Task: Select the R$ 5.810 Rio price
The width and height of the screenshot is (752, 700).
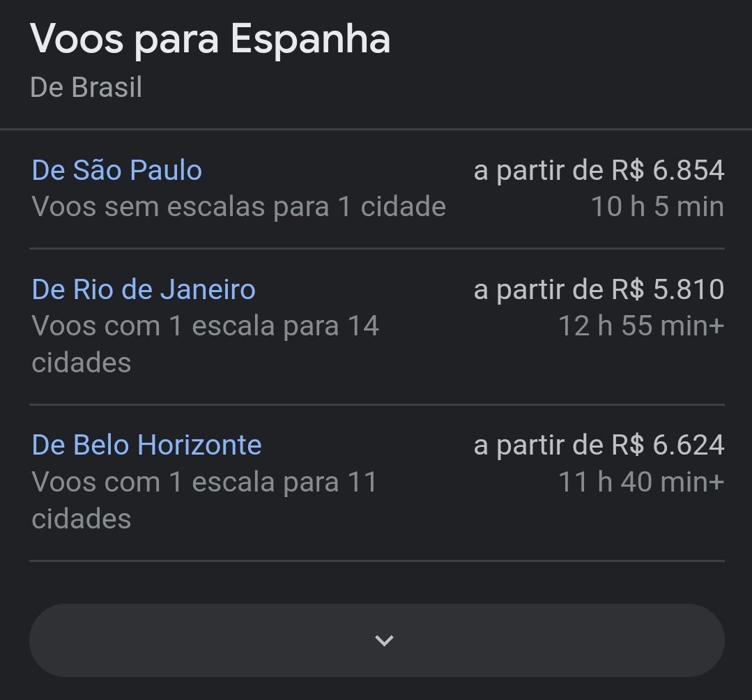Action: point(668,289)
